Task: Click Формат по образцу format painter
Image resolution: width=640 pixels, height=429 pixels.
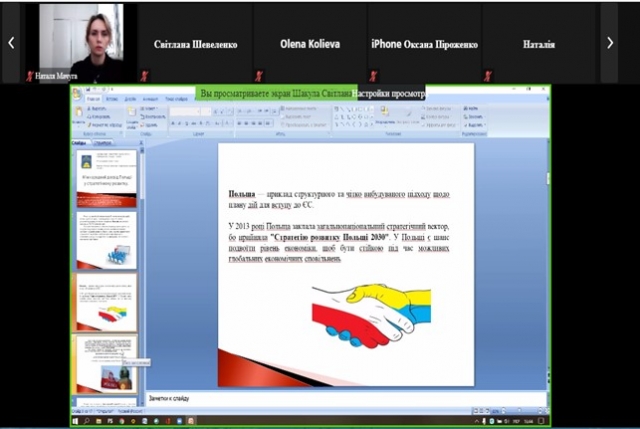Action: pyautogui.click(x=105, y=125)
